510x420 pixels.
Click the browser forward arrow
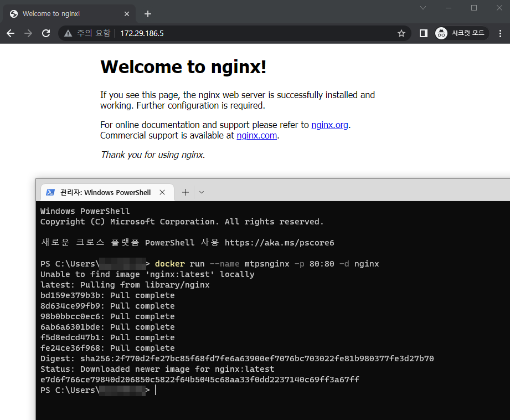pyautogui.click(x=28, y=33)
